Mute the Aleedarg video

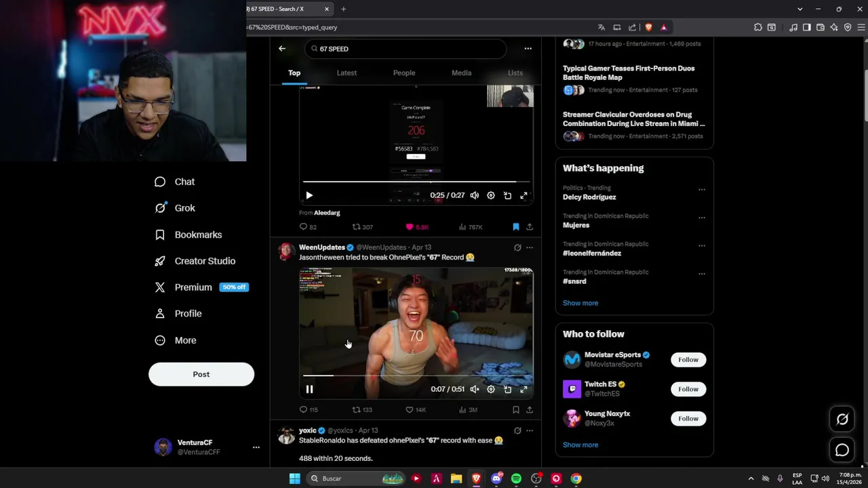point(475,195)
